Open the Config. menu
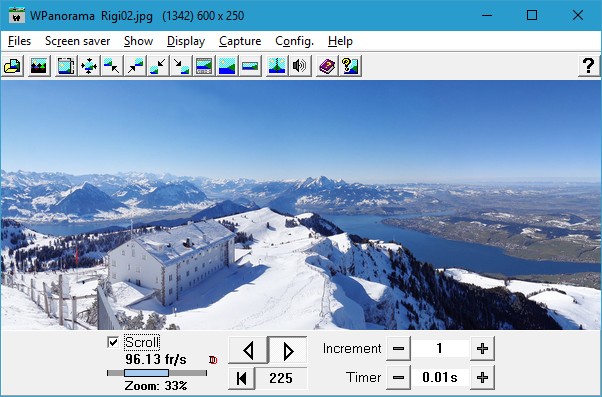This screenshot has width=602, height=397. click(294, 41)
